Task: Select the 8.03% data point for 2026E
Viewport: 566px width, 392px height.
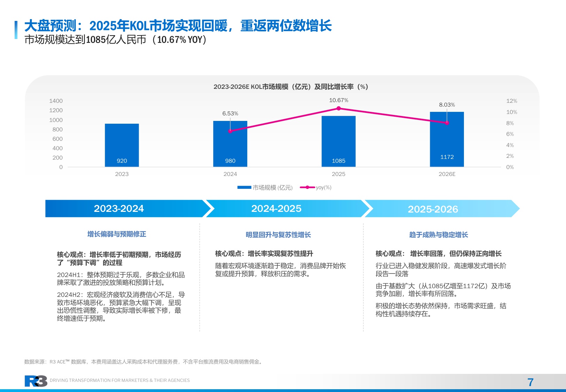Action: (x=447, y=123)
